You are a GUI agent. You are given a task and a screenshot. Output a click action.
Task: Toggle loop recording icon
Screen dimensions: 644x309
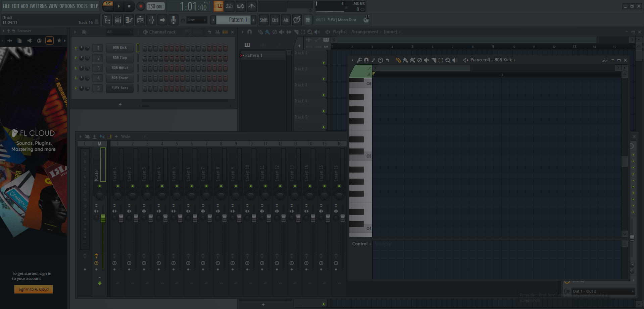pyautogui.click(x=241, y=6)
